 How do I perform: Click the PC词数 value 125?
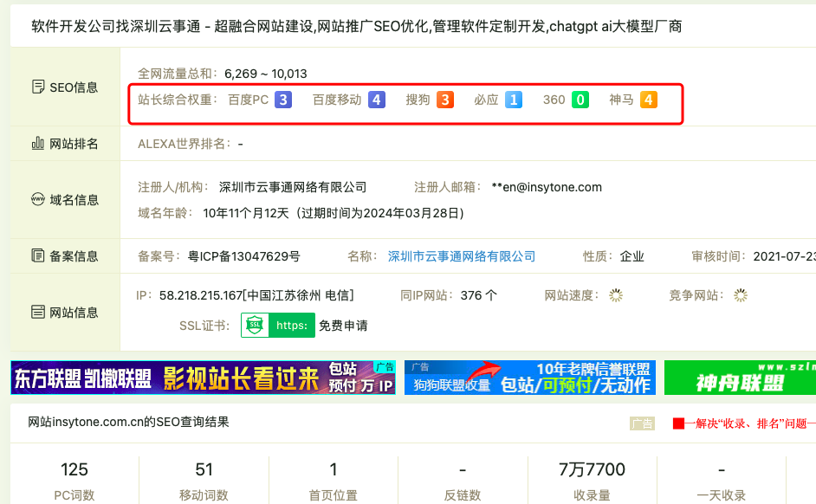(x=74, y=469)
